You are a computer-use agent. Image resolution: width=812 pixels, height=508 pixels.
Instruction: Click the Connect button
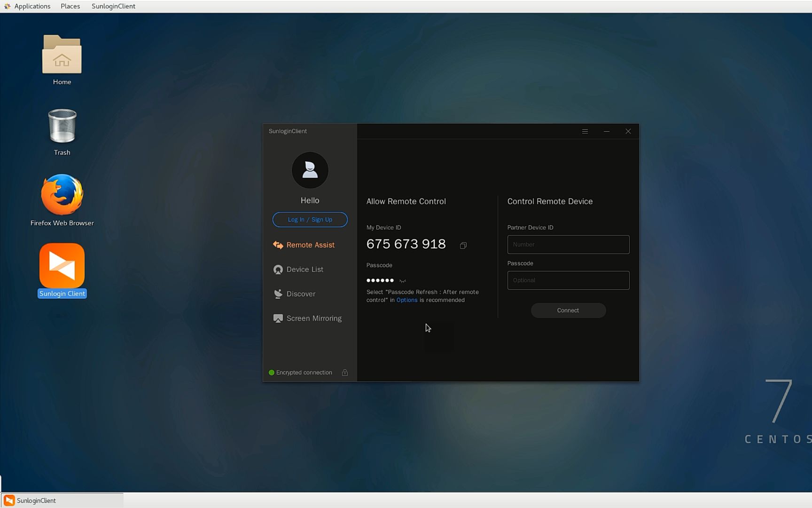[568, 310]
